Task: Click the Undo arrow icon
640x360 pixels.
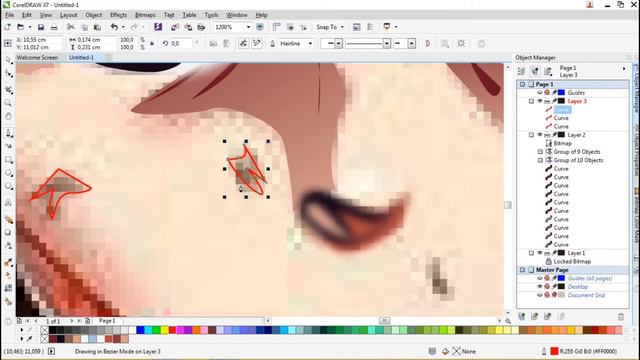Action: tap(114, 27)
